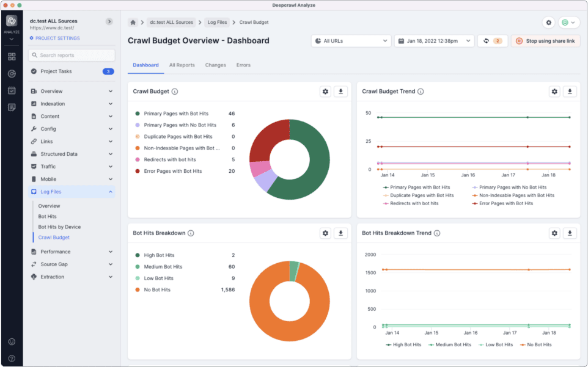The image size is (588, 367).
Task: Toggle Non-Indexable Pages with Bot Hits trend legend
Action: [x=513, y=195]
